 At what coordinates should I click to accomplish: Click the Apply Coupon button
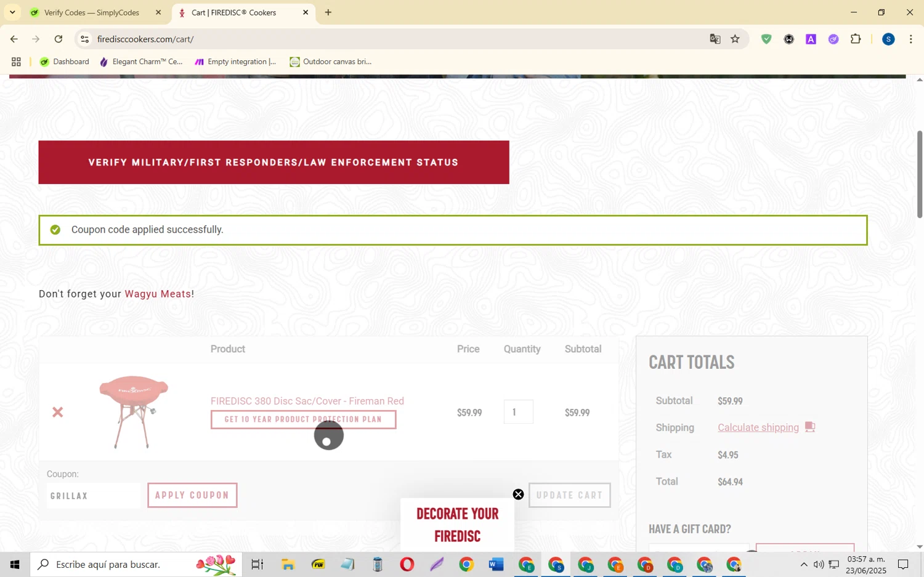tap(192, 495)
